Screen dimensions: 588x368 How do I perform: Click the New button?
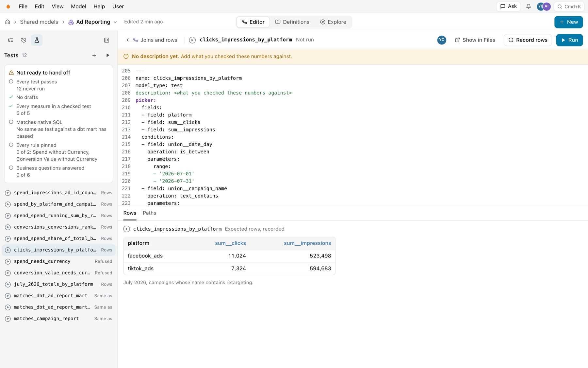[x=568, y=22]
